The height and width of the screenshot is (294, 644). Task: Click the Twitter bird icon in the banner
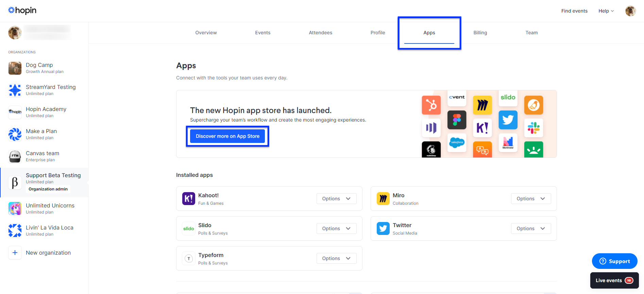pos(508,120)
